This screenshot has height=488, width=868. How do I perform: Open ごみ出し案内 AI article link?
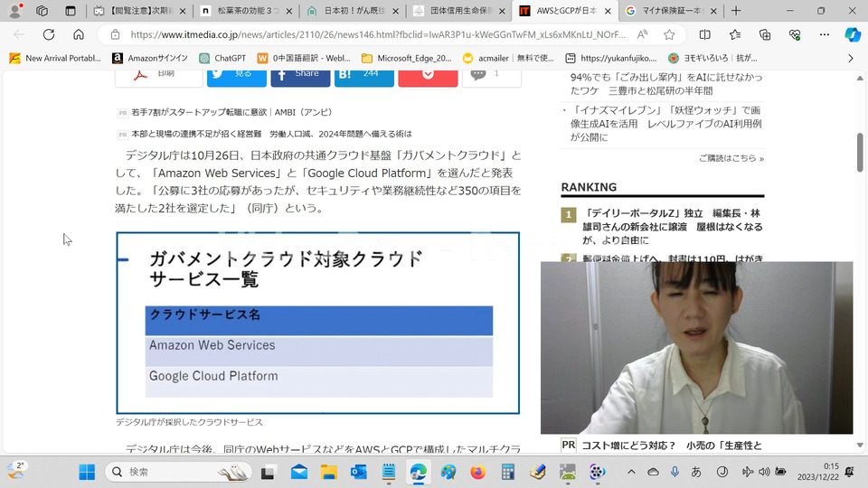[x=666, y=83]
